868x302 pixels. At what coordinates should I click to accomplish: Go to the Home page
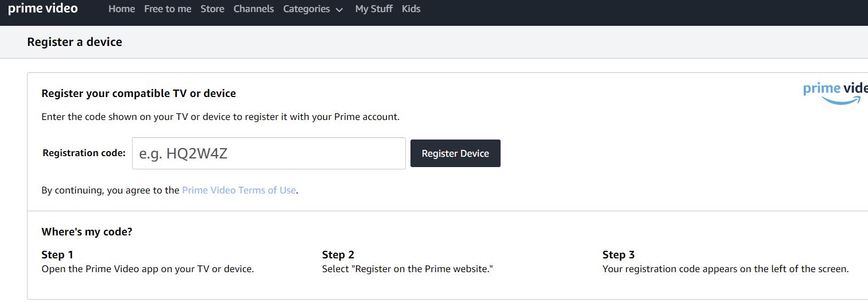pyautogui.click(x=122, y=9)
